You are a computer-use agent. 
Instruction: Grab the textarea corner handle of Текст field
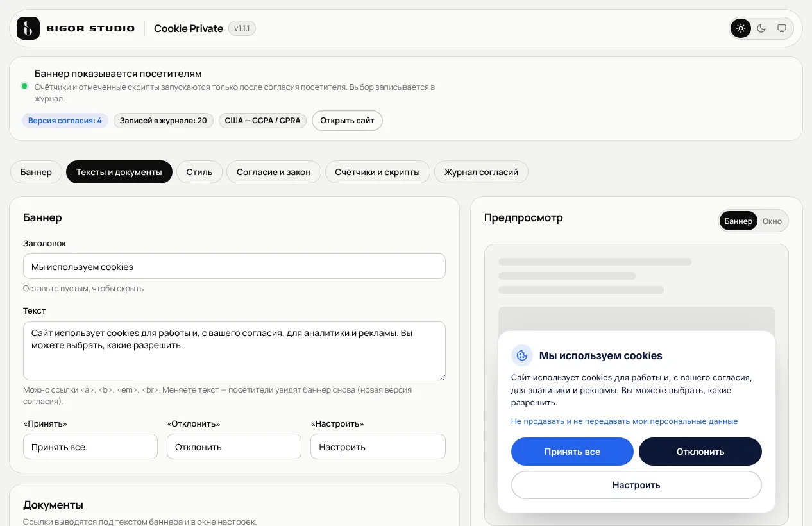click(x=441, y=376)
